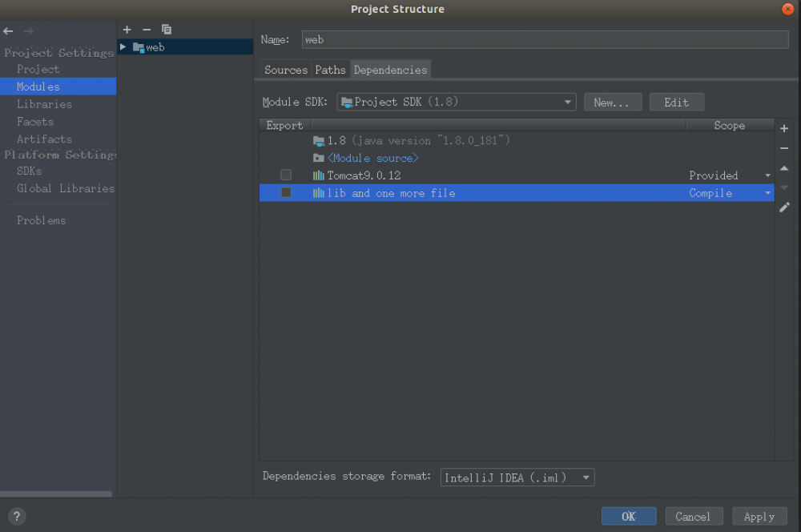Check Export for 'lib and one more file'

tap(286, 192)
